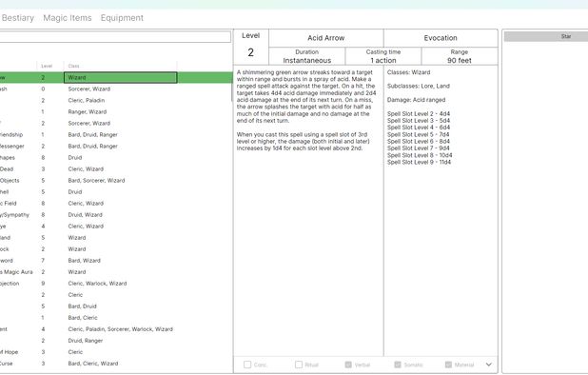Toggle the Somatic component checkbox
Viewport: 588px width, 375px height.
coord(398,365)
